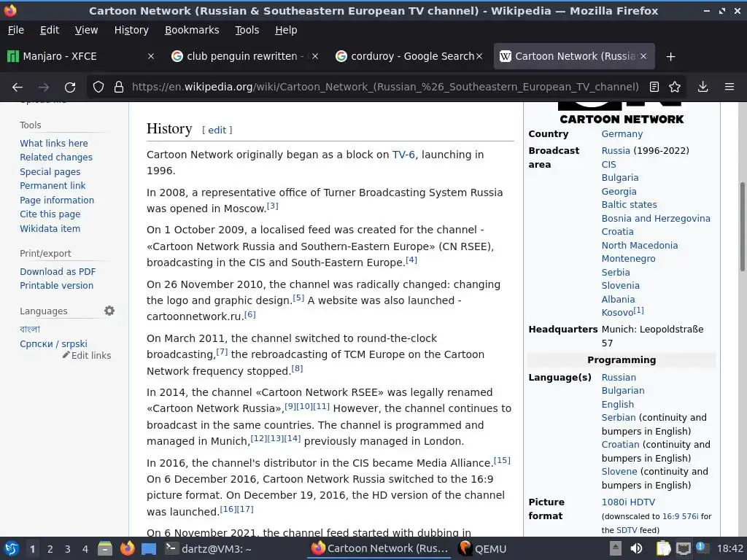This screenshot has height=560, width=747.
Task: Reload the page with the refresh icon
Action: pyautogui.click(x=70, y=87)
